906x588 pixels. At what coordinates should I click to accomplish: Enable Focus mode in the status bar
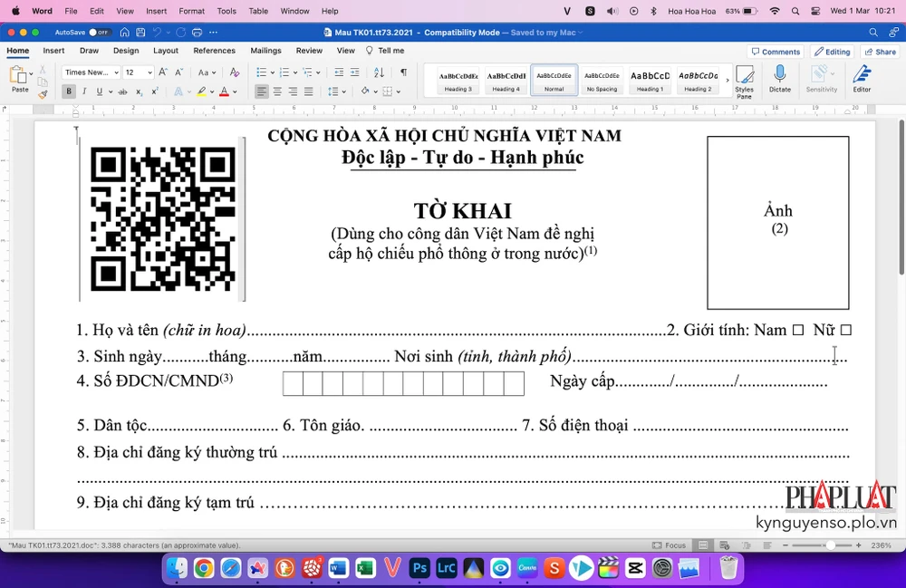(x=668, y=545)
